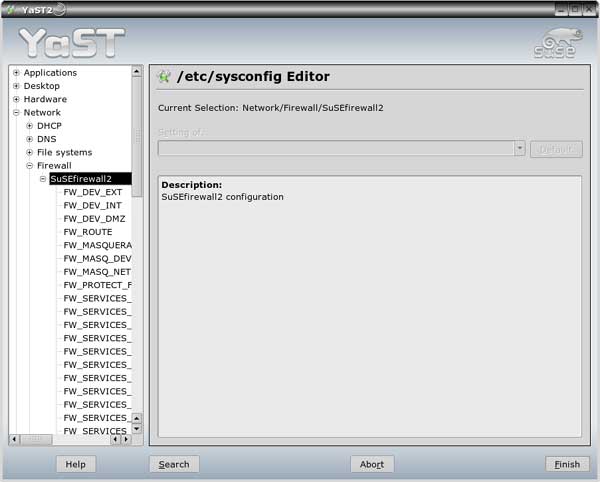
Task: Collapse the Firewall subtree
Action: pyautogui.click(x=29, y=166)
